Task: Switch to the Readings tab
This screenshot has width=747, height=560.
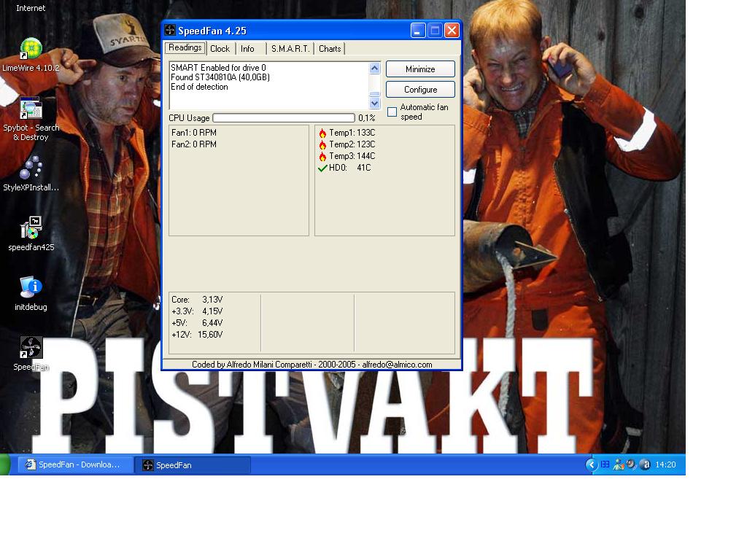Action: (185, 47)
